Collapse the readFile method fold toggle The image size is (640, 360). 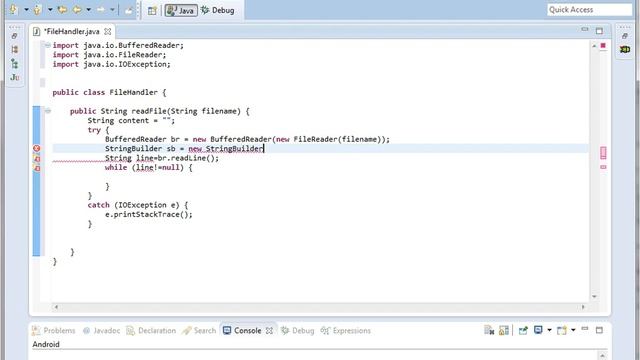point(48,111)
